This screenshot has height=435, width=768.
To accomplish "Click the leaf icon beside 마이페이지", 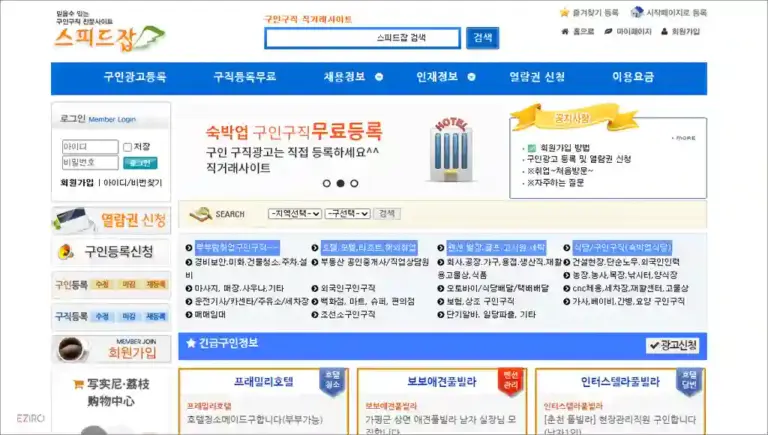I will coord(608,31).
